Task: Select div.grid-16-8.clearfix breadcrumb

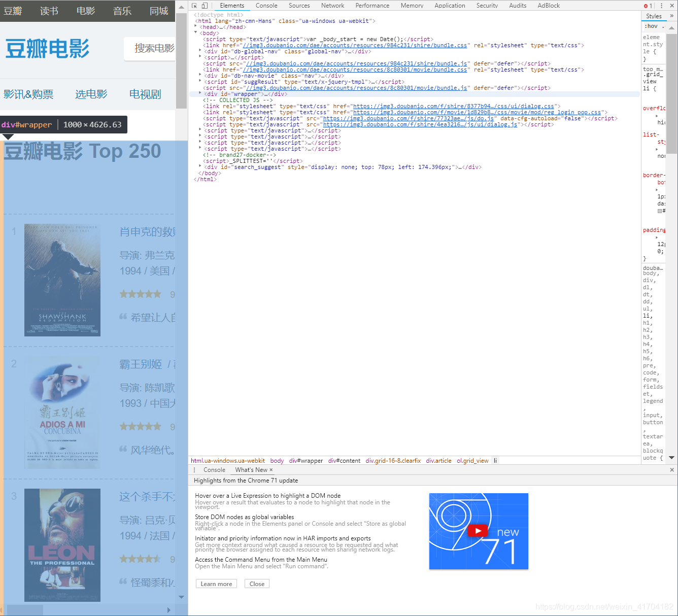Action: click(393, 461)
